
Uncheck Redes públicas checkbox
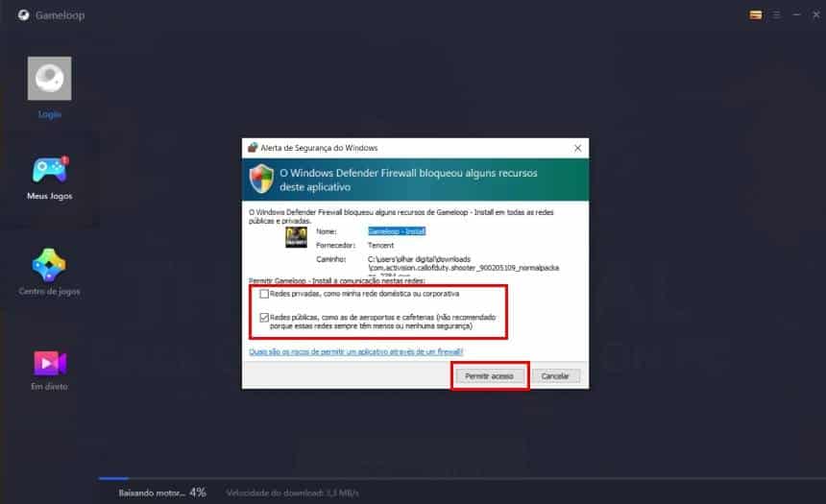click(264, 318)
